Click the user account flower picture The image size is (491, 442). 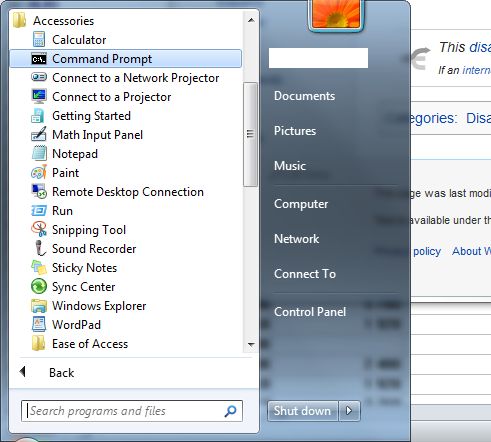point(336,14)
